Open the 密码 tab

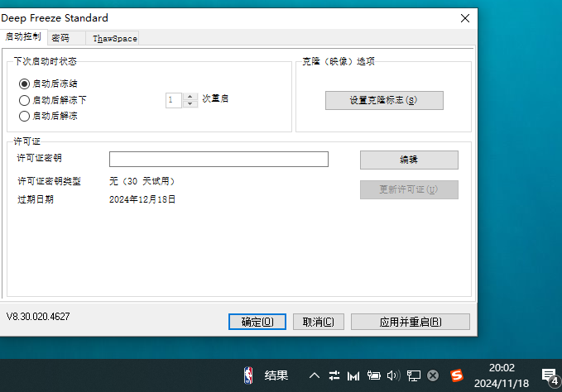[x=66, y=38]
